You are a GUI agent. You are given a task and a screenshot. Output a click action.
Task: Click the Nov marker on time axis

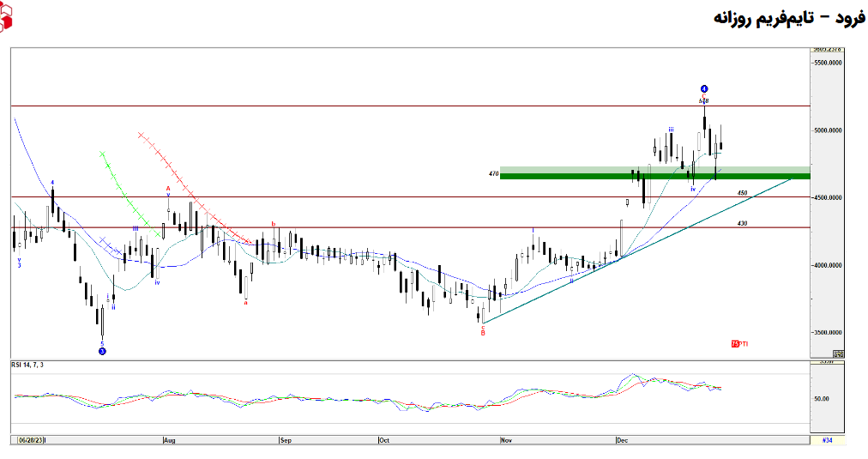[x=506, y=439]
